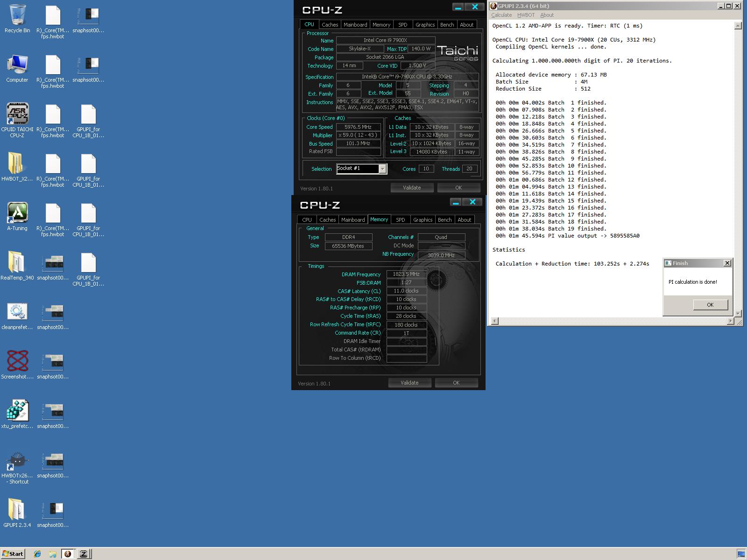Switch to CPU-Z taskbar button
This screenshot has height=560, width=747.
pyautogui.click(x=84, y=554)
